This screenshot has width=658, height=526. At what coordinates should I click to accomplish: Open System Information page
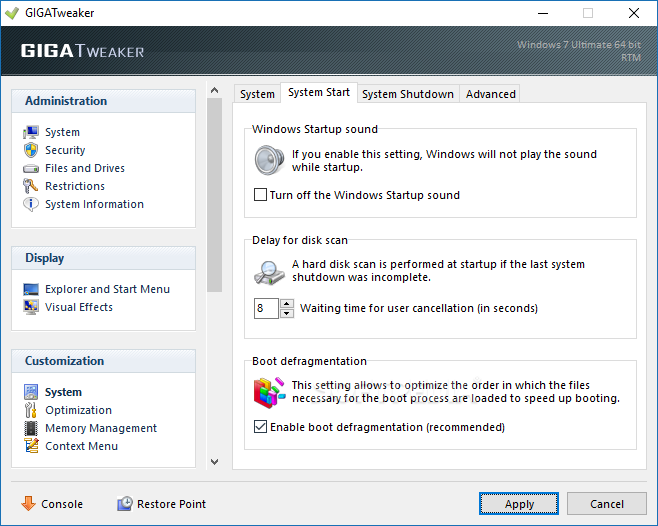tap(94, 204)
